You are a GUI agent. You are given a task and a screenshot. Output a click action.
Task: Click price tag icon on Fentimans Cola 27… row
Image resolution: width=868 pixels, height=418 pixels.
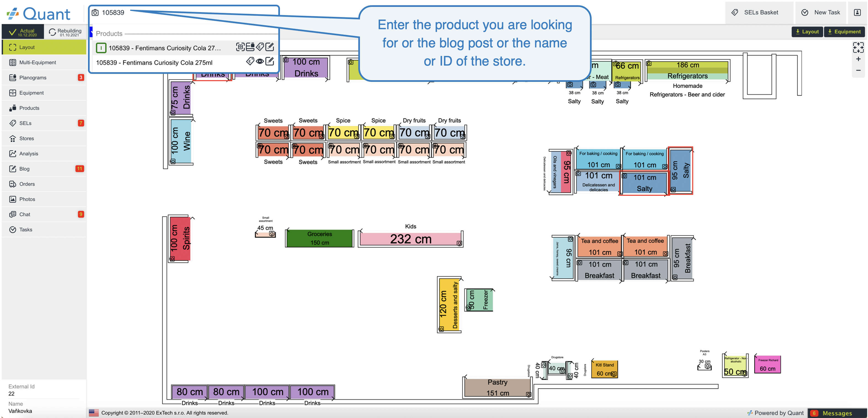tap(260, 47)
